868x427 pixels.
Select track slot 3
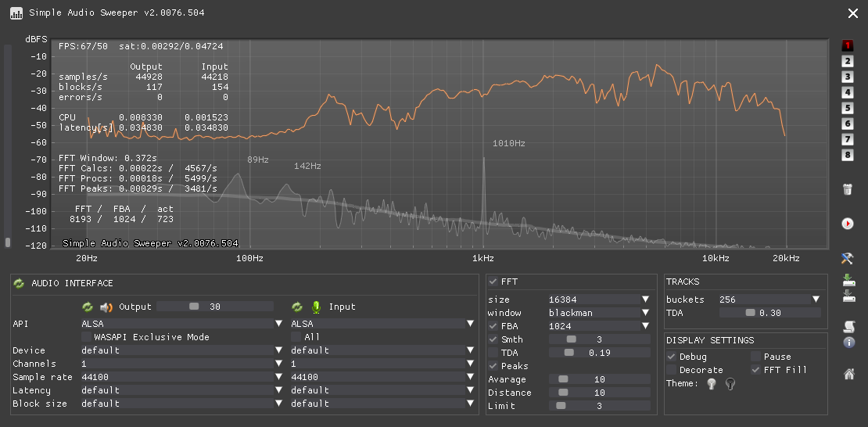[x=847, y=77]
